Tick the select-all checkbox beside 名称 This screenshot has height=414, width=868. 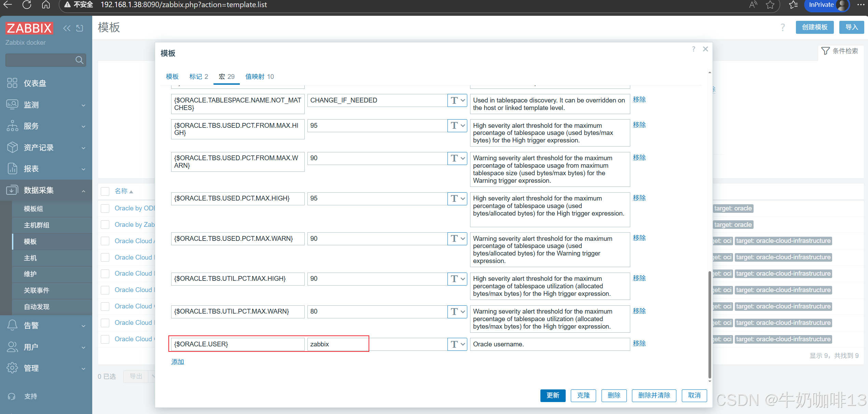click(x=105, y=191)
